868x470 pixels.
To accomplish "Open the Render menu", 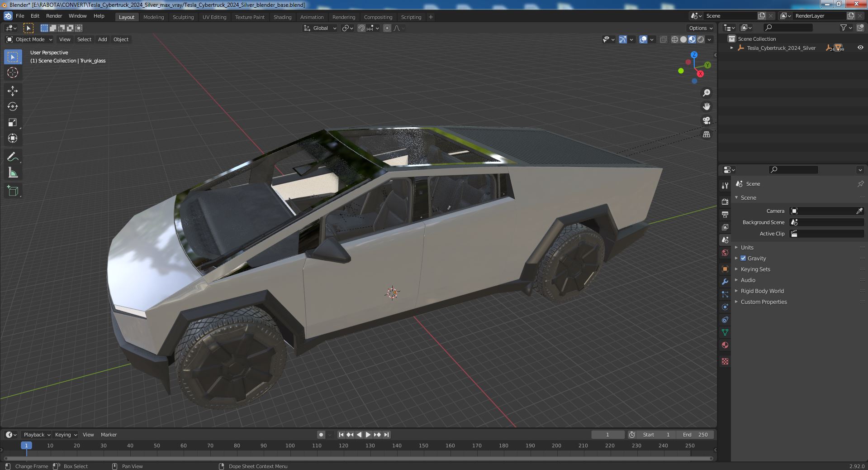I will [x=54, y=16].
